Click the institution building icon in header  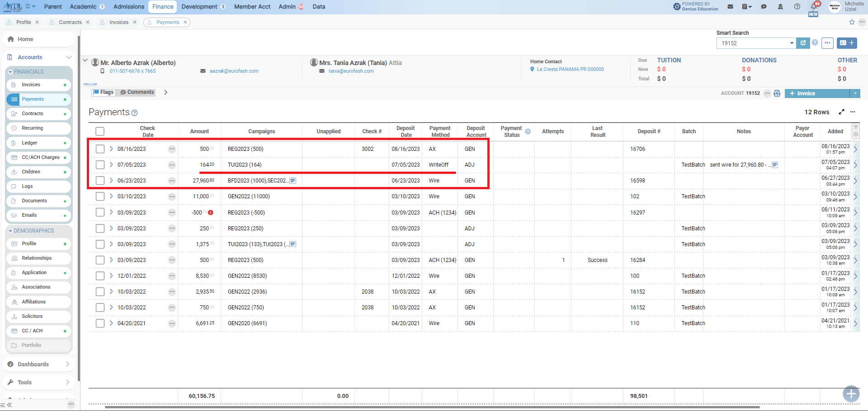click(780, 7)
